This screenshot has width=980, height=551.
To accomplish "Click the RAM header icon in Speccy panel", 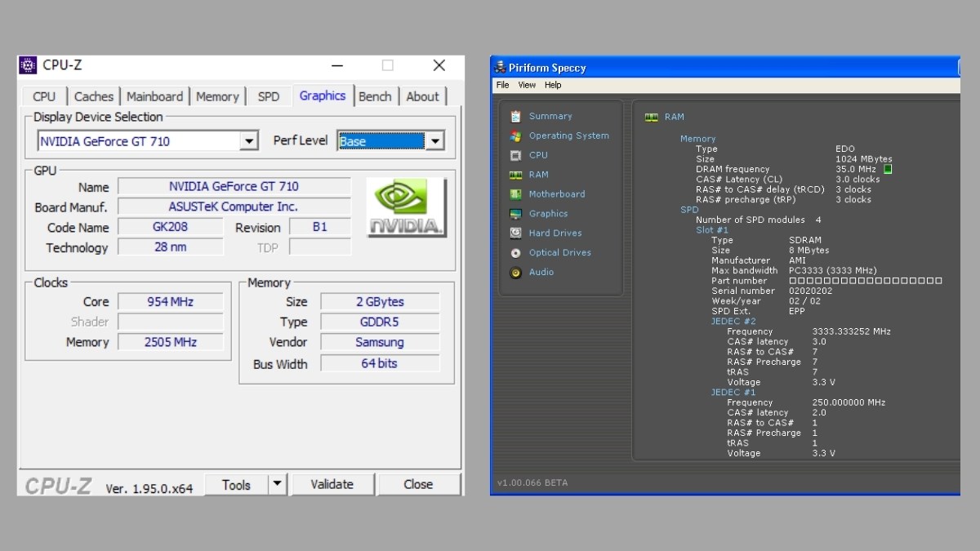I will point(652,117).
